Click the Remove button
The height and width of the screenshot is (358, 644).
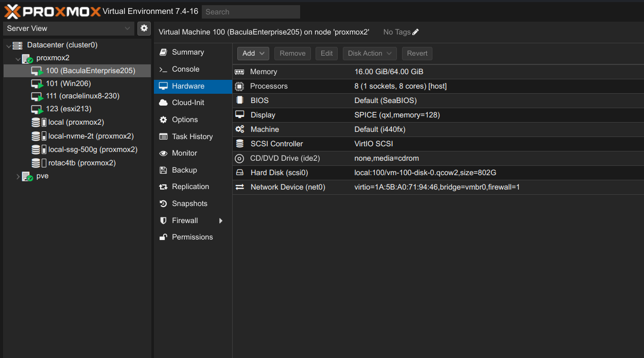click(292, 54)
